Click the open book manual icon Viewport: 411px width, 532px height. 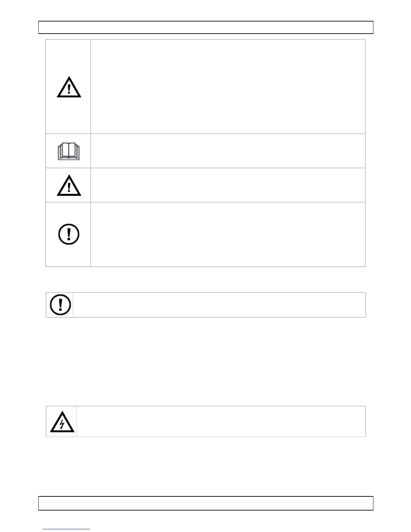tap(68, 151)
